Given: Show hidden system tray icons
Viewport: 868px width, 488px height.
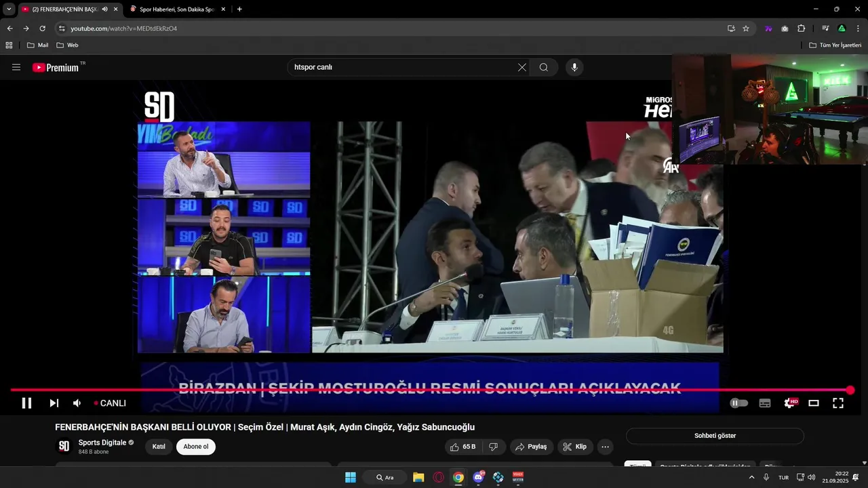Looking at the screenshot, I should coord(751,478).
